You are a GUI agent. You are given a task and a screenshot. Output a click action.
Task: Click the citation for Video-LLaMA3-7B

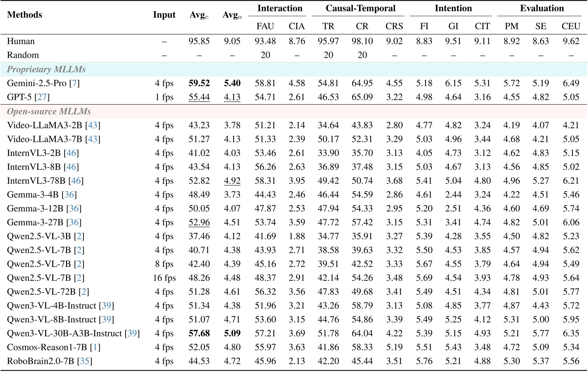pyautogui.click(x=92, y=139)
